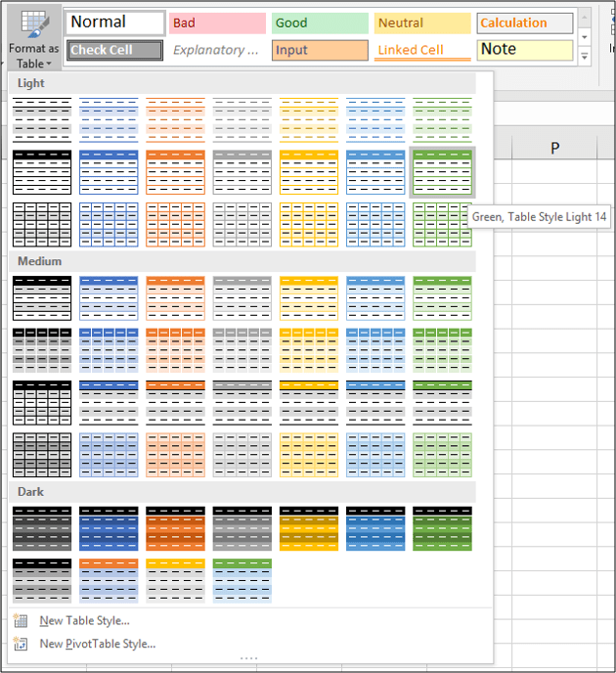Viewport: 616px width, 673px height.
Task: Open New PivotTable Style... menu entry
Action: (x=97, y=644)
